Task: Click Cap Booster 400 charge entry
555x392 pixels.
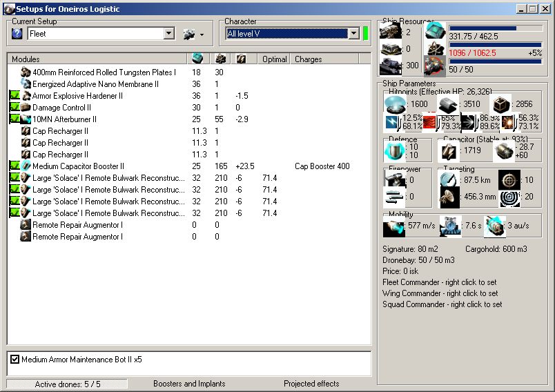Action: 322,166
